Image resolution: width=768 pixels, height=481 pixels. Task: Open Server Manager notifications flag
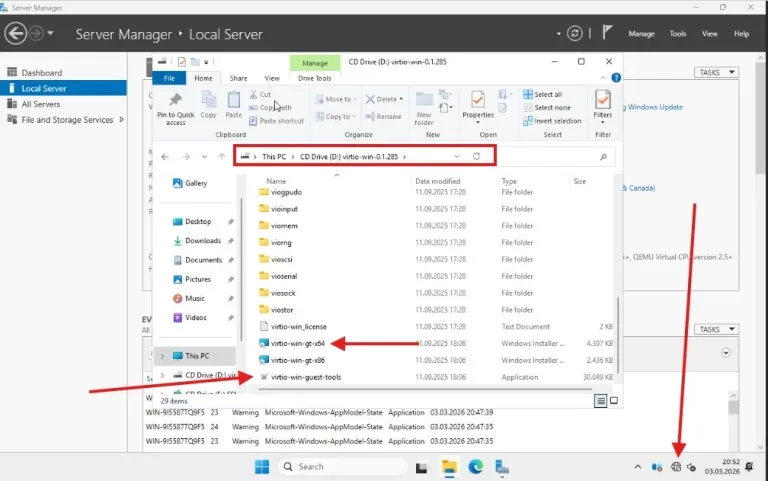pos(607,33)
